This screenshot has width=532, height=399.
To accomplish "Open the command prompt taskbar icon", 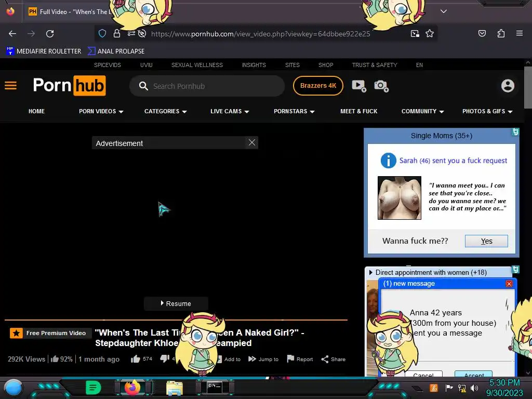I will click(215, 388).
